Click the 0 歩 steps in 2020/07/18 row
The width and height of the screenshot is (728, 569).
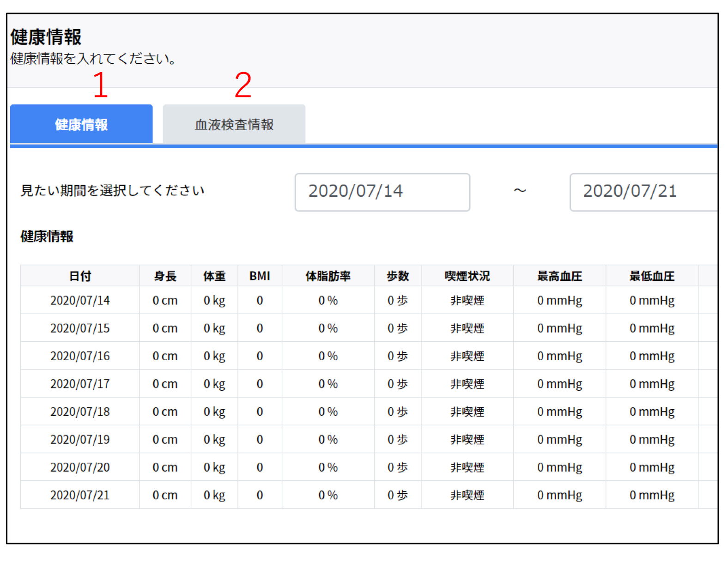(398, 412)
